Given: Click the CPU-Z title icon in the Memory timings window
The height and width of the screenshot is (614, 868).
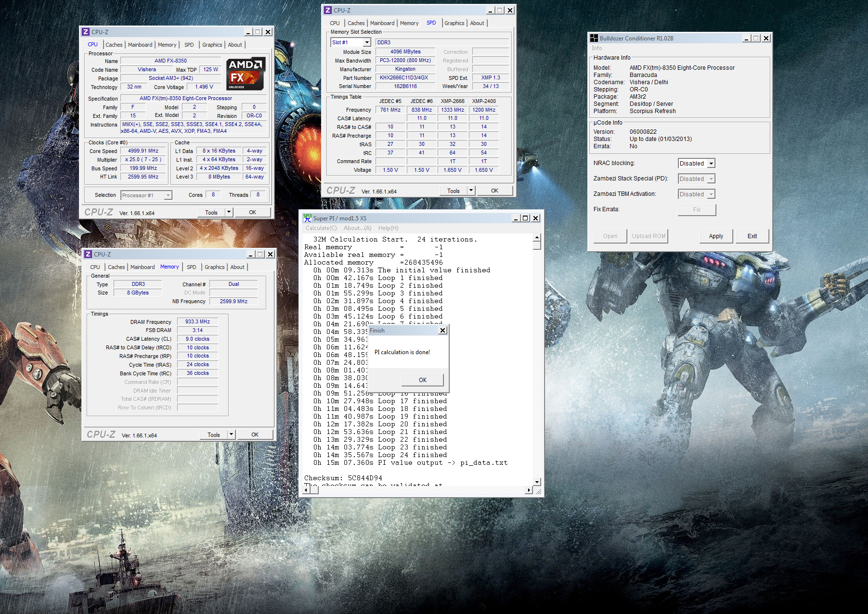Looking at the screenshot, I should point(88,254).
